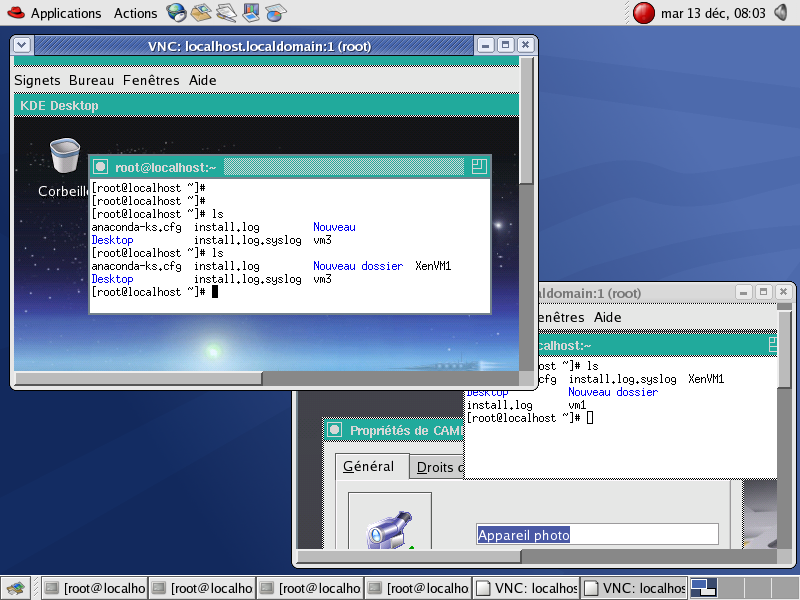Launch the spreadsheet chart panel icon
This screenshot has width=800, height=600.
(x=275, y=13)
